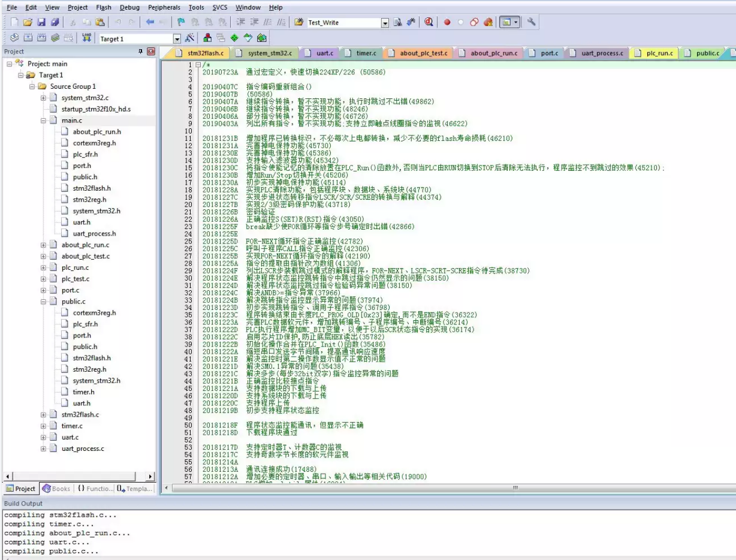Screen dimensions: 736x560
Task: Paste from clipboard using toolbar icon
Action: click(x=99, y=22)
